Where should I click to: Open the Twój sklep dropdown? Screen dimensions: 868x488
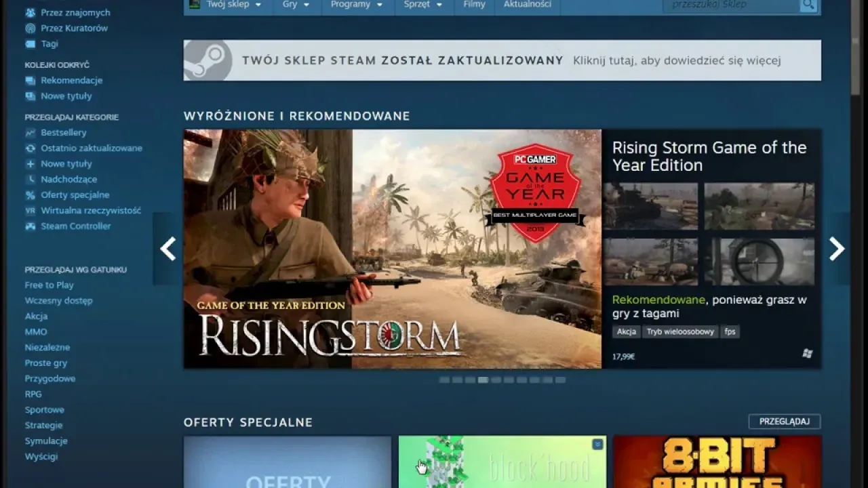click(233, 5)
